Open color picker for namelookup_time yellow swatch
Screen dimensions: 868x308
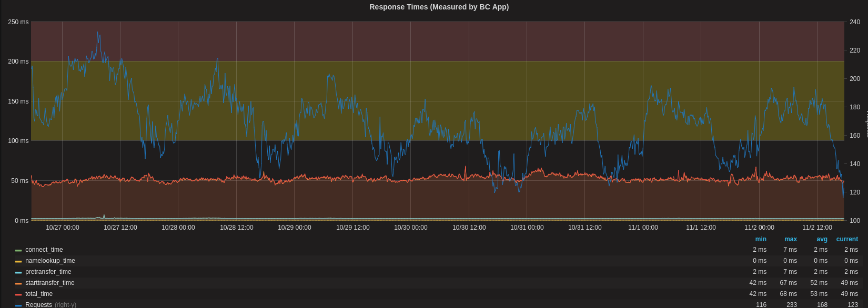click(x=18, y=262)
